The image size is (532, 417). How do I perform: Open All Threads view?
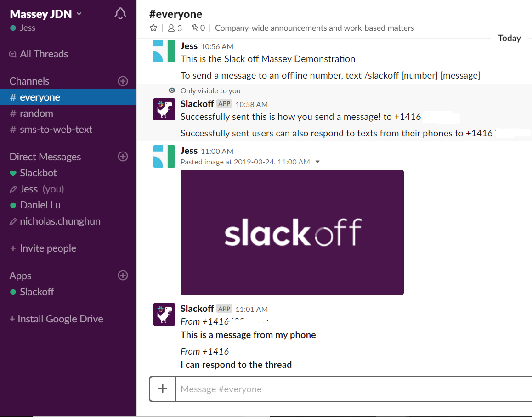pyautogui.click(x=38, y=54)
